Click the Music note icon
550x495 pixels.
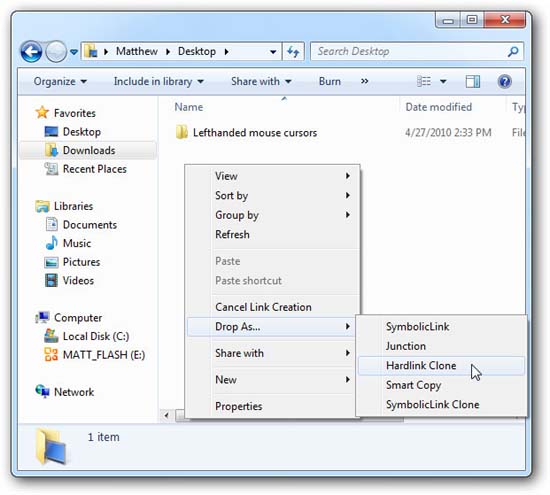point(52,243)
